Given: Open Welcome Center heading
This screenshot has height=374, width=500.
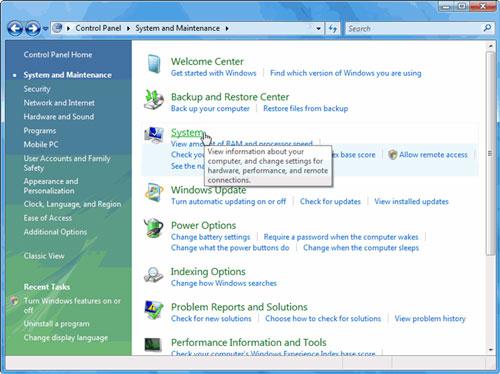Looking at the screenshot, I should click(207, 61).
